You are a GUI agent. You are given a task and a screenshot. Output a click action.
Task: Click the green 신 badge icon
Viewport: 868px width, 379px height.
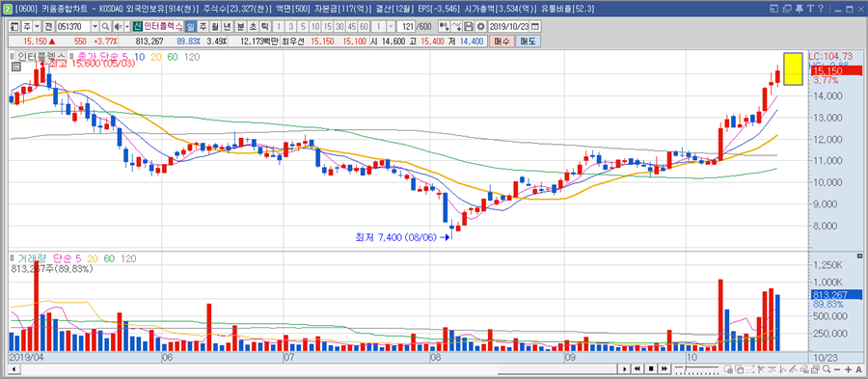(137, 27)
